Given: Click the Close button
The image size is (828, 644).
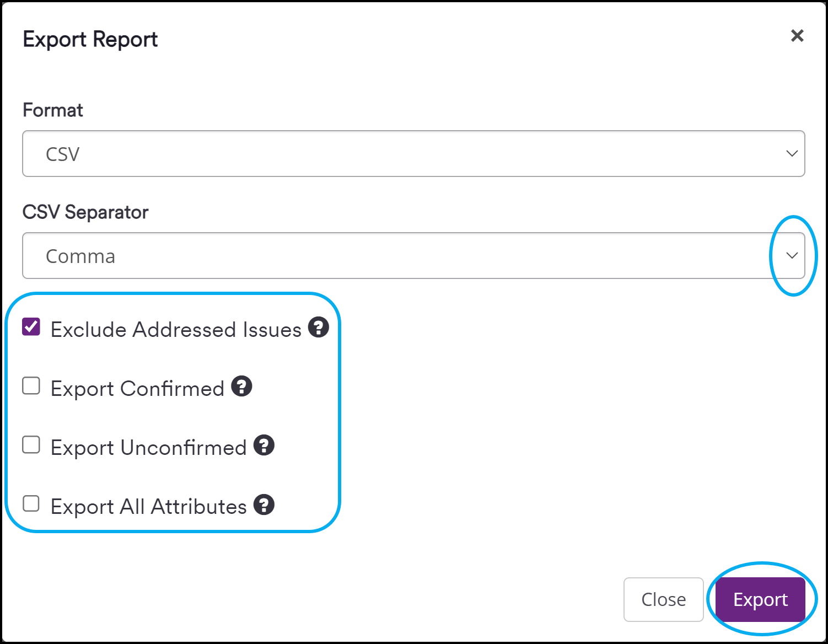Looking at the screenshot, I should point(663,599).
